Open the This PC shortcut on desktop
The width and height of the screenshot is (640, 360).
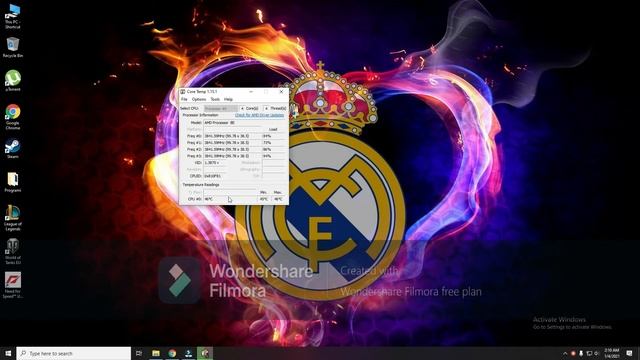(x=13, y=16)
